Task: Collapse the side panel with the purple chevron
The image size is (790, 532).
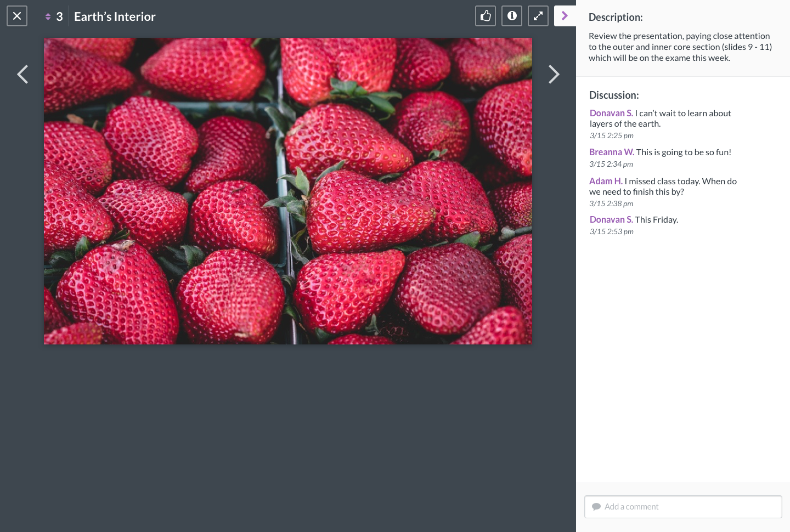Action: [x=565, y=16]
